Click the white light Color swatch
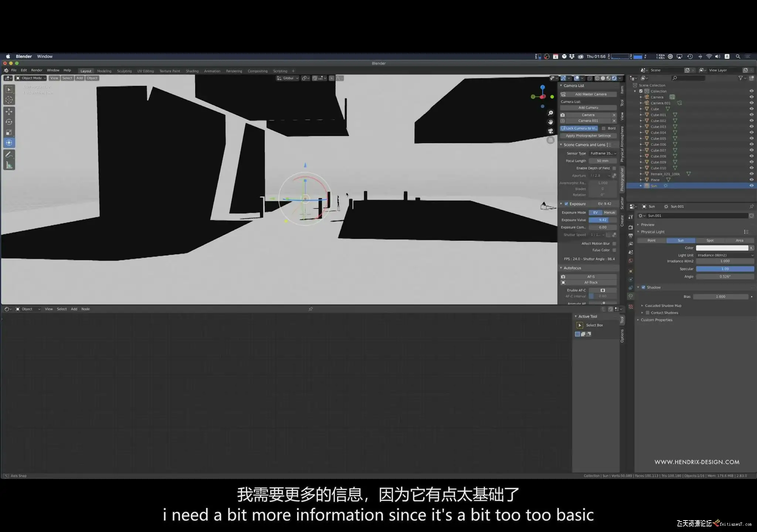The image size is (757, 532). click(x=722, y=248)
